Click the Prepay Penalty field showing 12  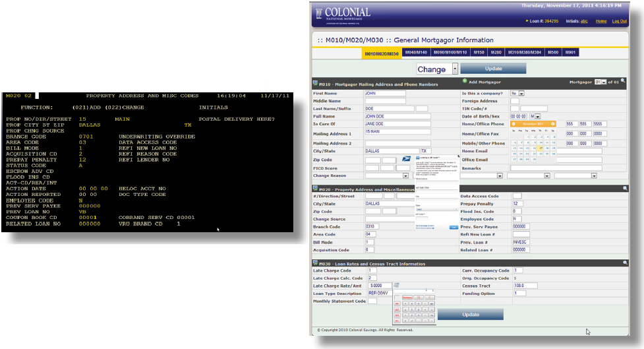click(517, 203)
